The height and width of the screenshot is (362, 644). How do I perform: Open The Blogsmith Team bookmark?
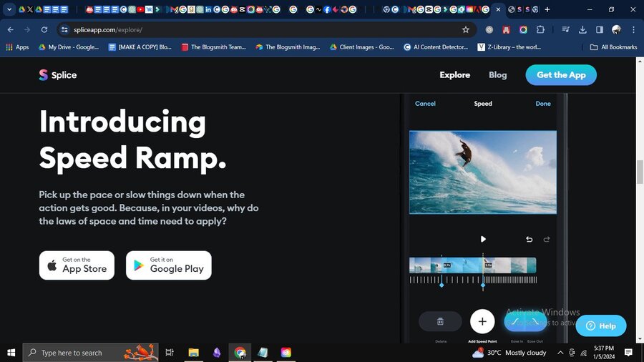tap(213, 47)
